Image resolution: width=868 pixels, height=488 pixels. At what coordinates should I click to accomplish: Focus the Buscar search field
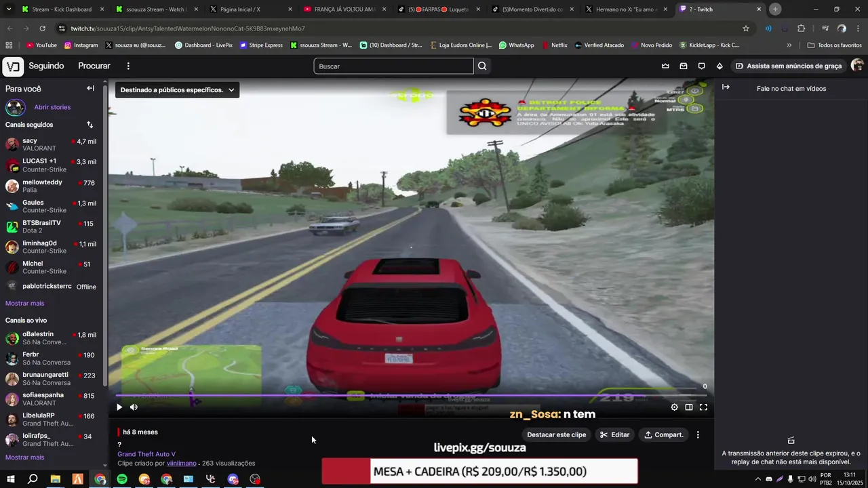pos(393,66)
